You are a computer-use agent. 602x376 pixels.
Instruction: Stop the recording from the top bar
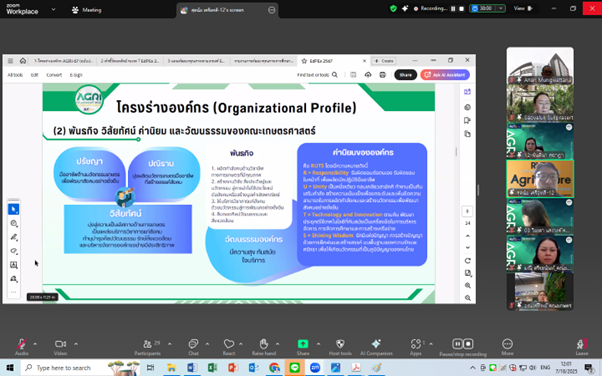point(462,8)
